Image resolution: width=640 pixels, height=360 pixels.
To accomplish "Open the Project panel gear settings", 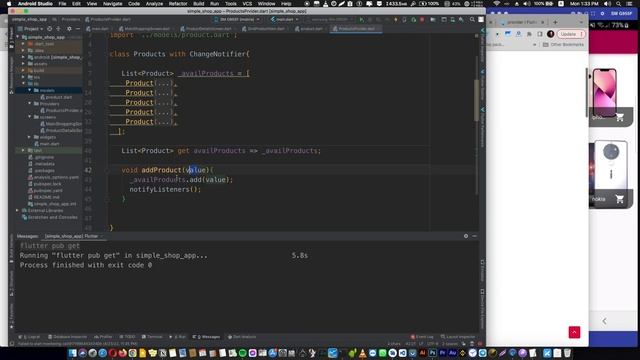I will click(x=69, y=29).
